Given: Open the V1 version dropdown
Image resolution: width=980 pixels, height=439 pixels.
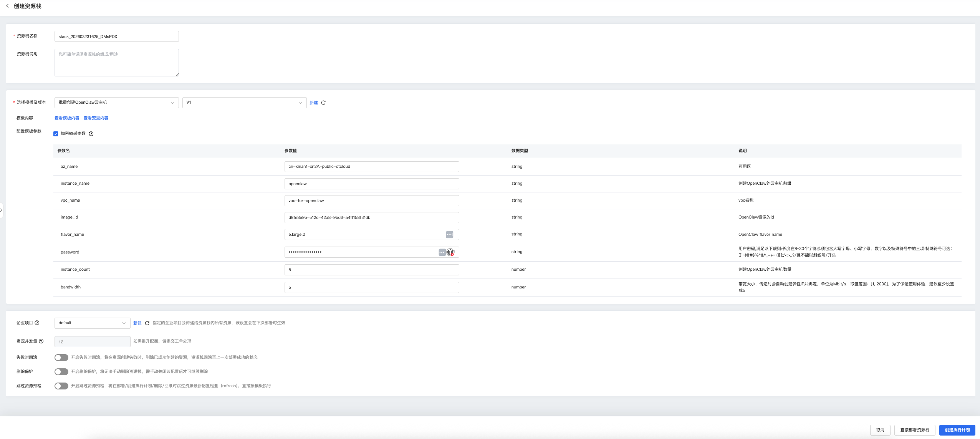Looking at the screenshot, I should (244, 103).
